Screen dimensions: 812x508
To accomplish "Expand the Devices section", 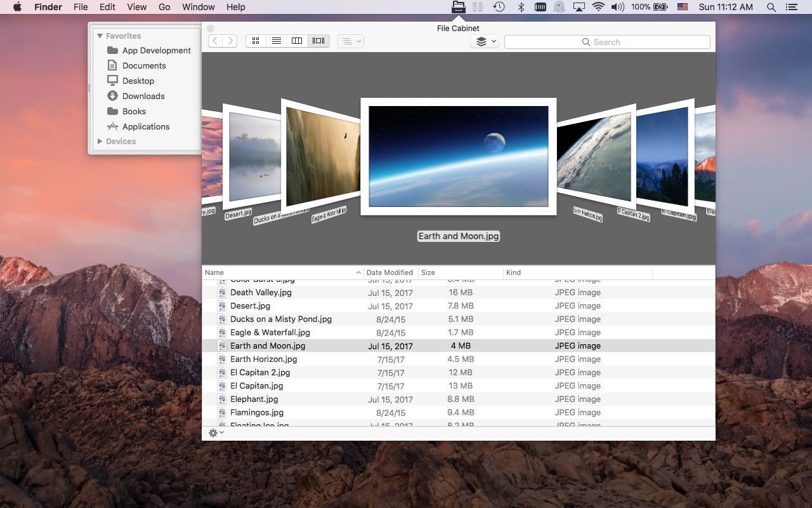I will click(100, 141).
